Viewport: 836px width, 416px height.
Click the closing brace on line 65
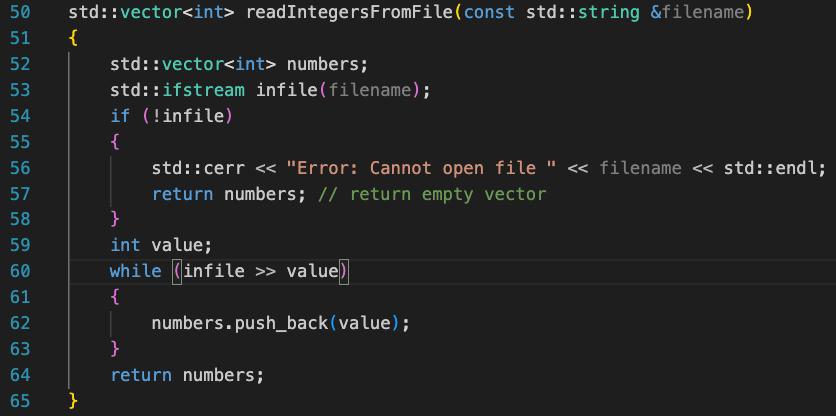point(73,400)
